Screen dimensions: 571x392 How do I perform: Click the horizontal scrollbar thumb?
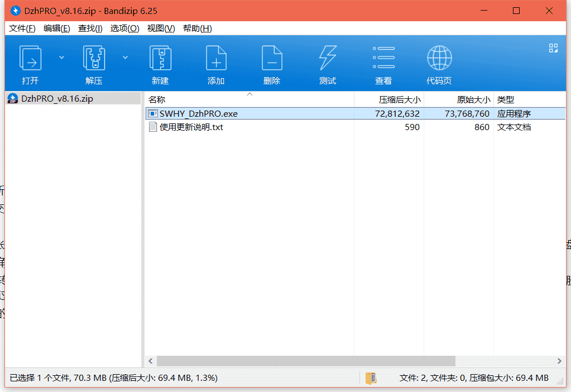click(306, 361)
